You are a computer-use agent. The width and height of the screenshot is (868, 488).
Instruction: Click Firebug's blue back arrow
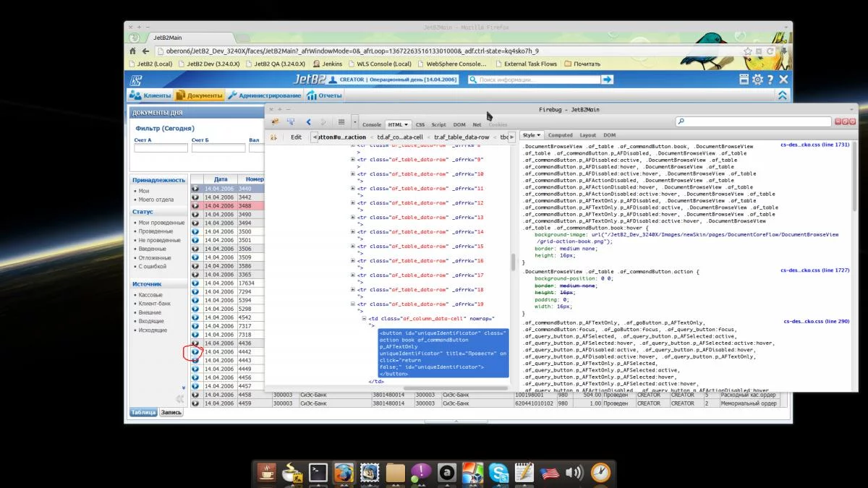(309, 122)
